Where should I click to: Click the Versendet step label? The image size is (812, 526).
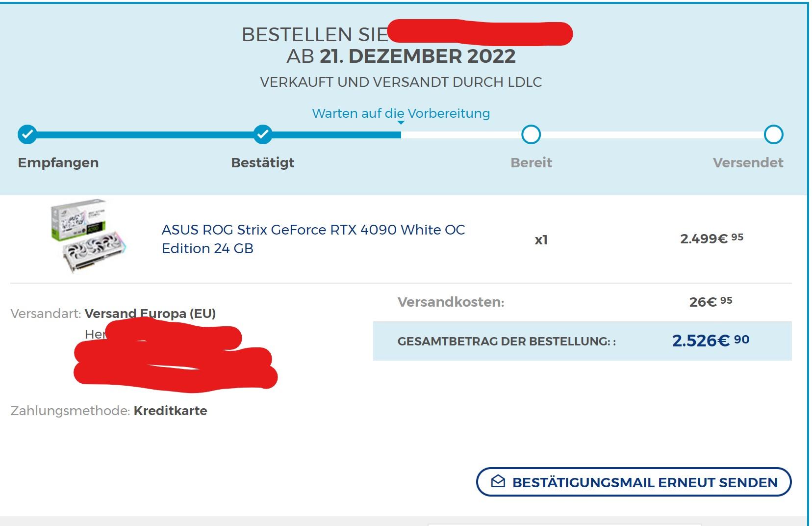point(748,163)
